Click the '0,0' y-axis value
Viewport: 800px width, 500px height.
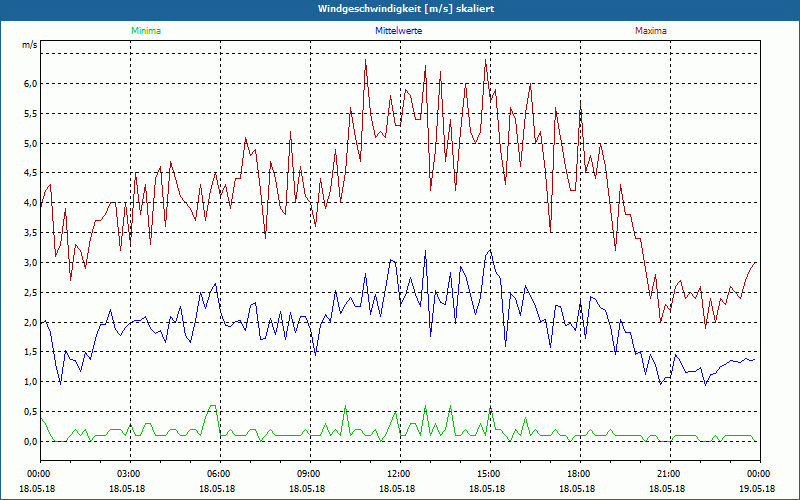[x=31, y=442]
